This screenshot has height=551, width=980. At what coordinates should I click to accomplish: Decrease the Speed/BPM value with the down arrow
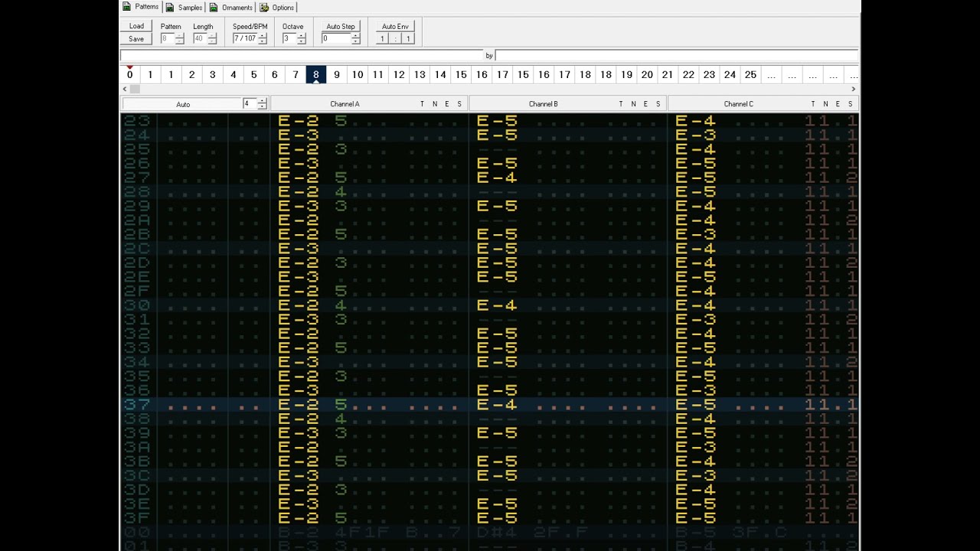tap(263, 41)
